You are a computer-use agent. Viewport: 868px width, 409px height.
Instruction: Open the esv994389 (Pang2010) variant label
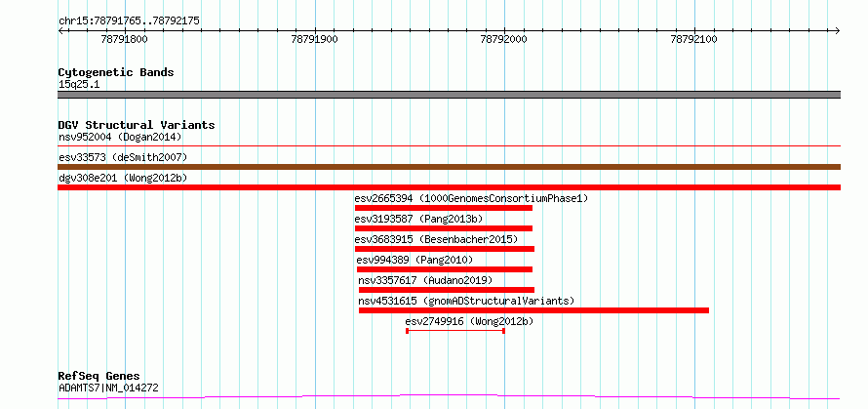click(415, 260)
